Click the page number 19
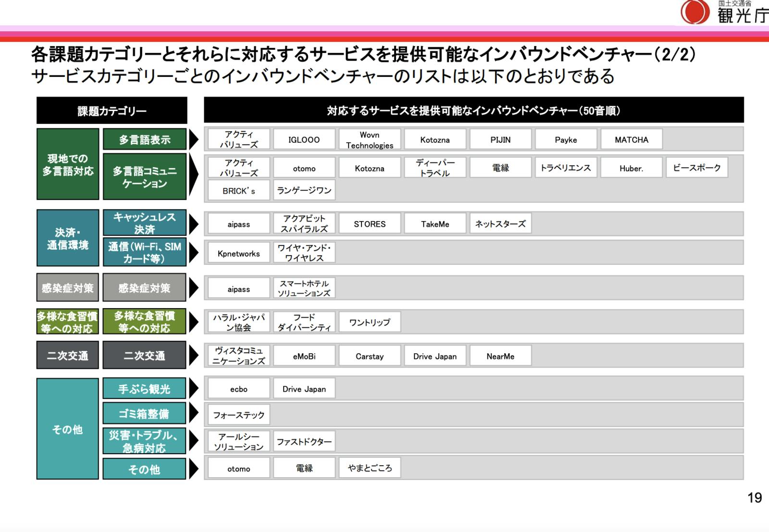 [755, 497]
